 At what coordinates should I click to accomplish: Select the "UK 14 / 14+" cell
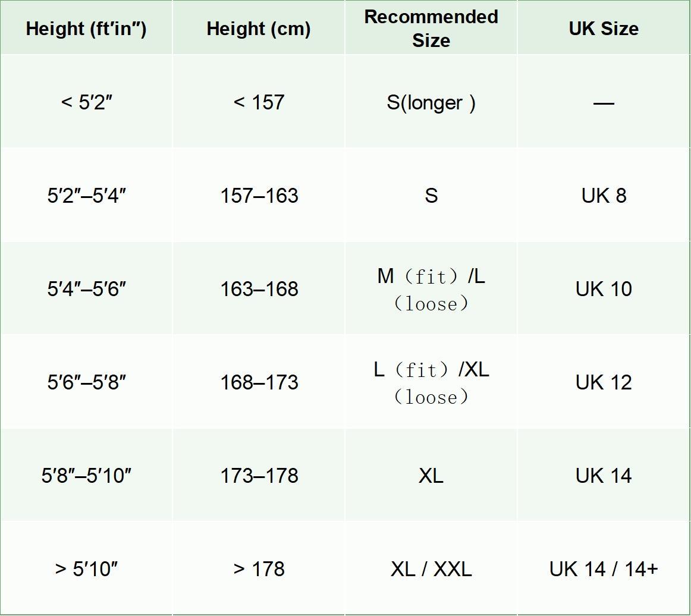pyautogui.click(x=604, y=569)
